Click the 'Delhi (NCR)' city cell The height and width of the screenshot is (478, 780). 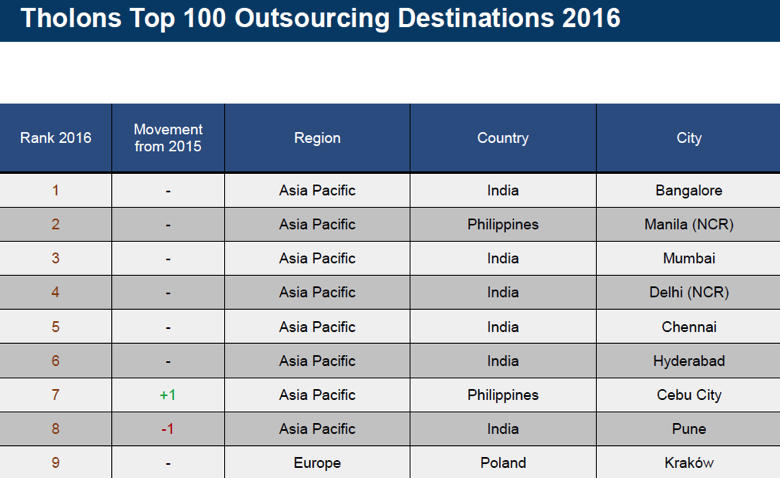(689, 292)
